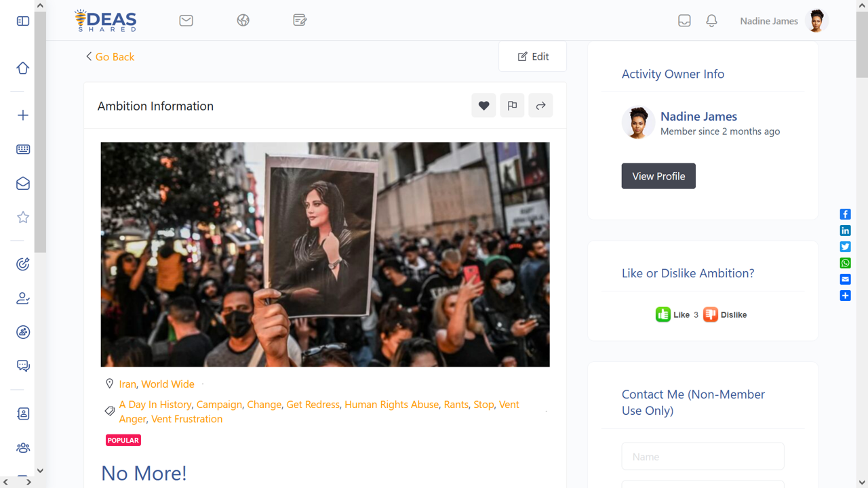
Task: Click the flag report icon
Action: pos(512,106)
